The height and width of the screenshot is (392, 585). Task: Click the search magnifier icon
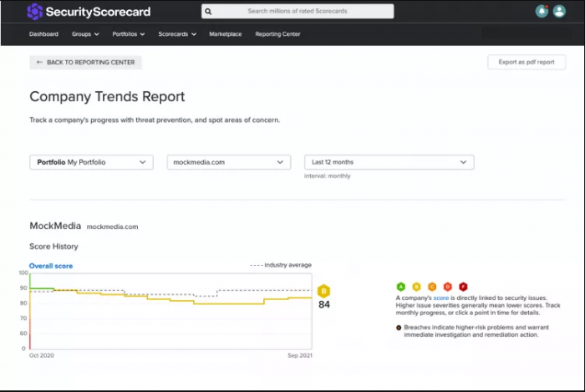[208, 11]
